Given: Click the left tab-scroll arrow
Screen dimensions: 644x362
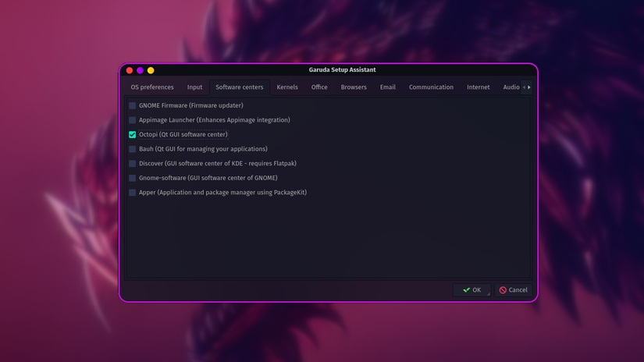Looking at the screenshot, I should (524, 87).
